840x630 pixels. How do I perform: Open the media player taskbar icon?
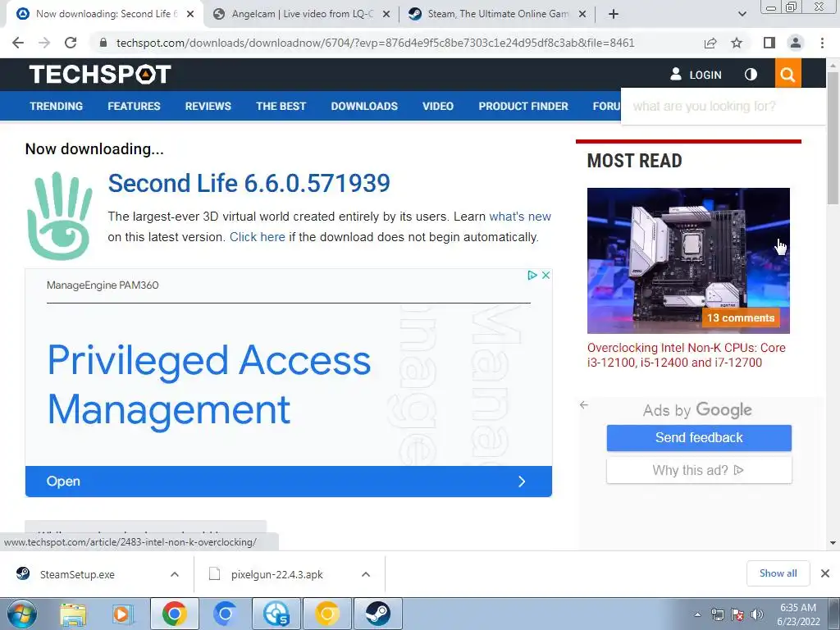(x=123, y=614)
